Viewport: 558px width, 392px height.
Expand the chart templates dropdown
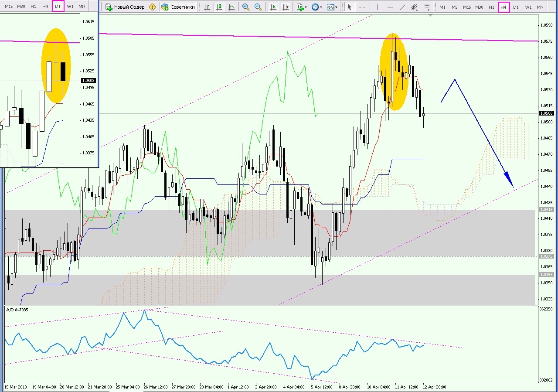tap(332, 7)
